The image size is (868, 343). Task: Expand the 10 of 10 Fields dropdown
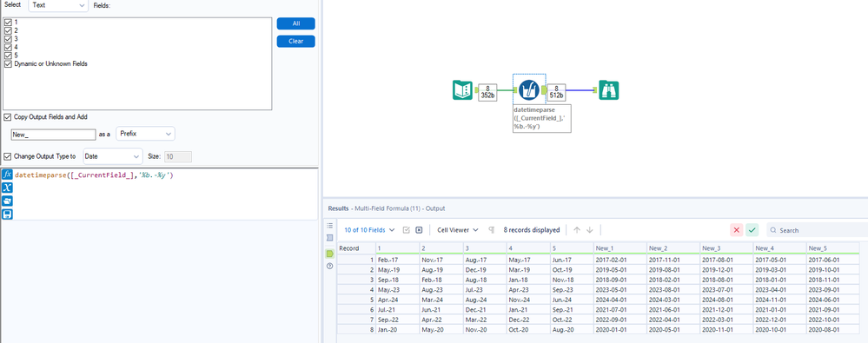[x=370, y=229]
